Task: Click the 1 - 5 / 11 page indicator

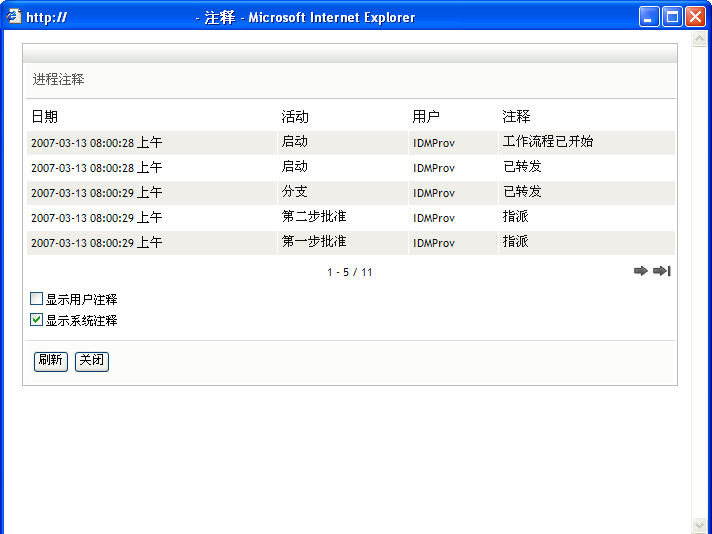Action: pyautogui.click(x=350, y=272)
